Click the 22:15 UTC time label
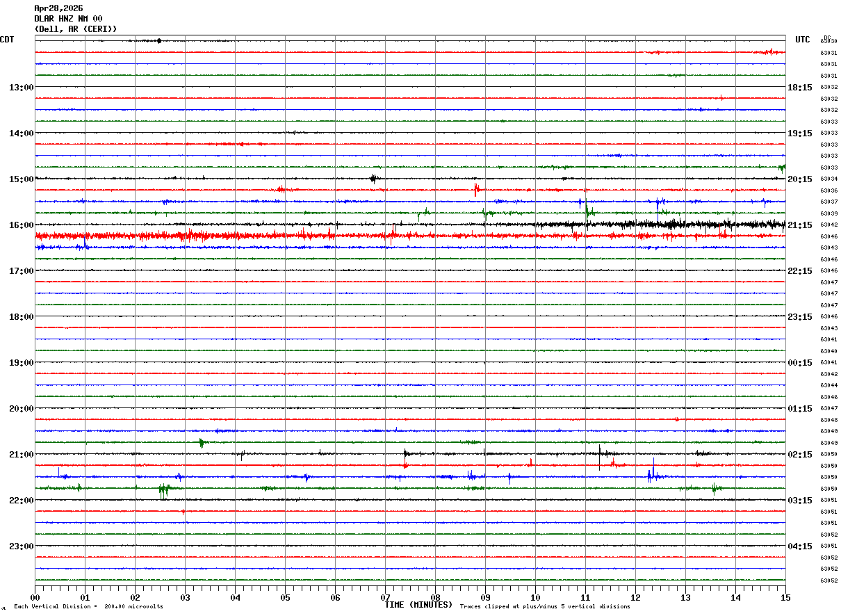 pos(800,271)
